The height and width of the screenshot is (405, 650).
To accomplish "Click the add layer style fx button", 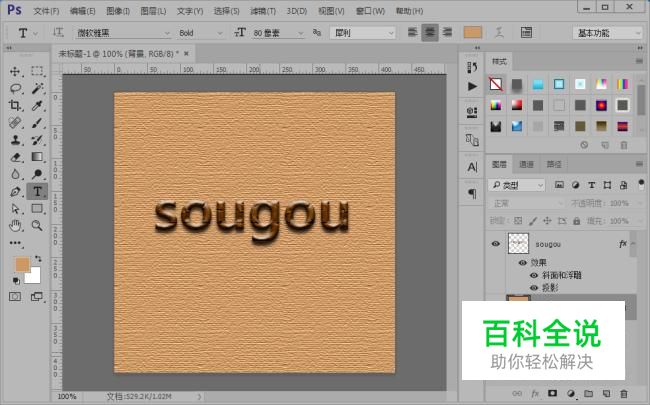I will 535,393.
